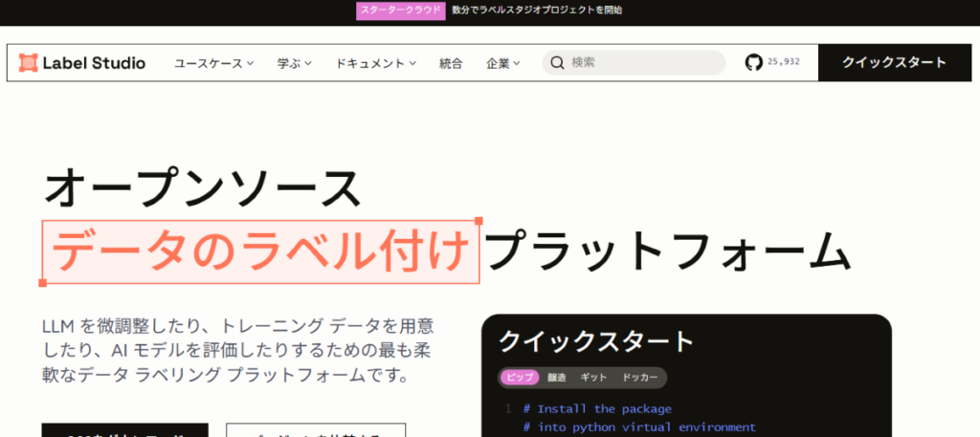Click the black button below the description
Image resolution: width=980 pixels, height=437 pixels.
coord(124,431)
